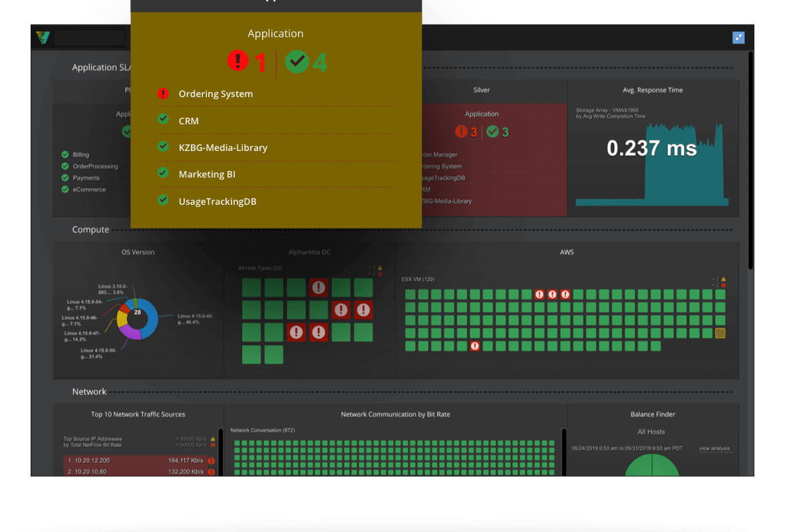Click the green check icon next to eCommerce
The width and height of the screenshot is (785, 532).
(65, 189)
